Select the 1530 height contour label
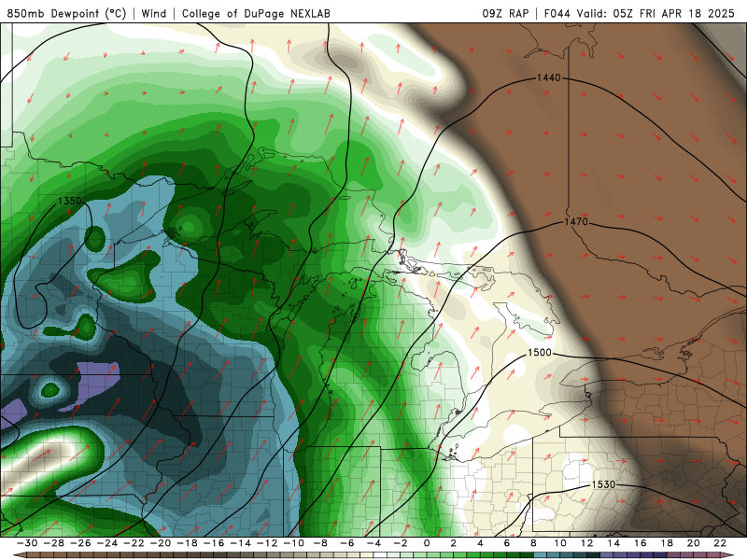The width and height of the screenshot is (747, 560). pos(603,484)
